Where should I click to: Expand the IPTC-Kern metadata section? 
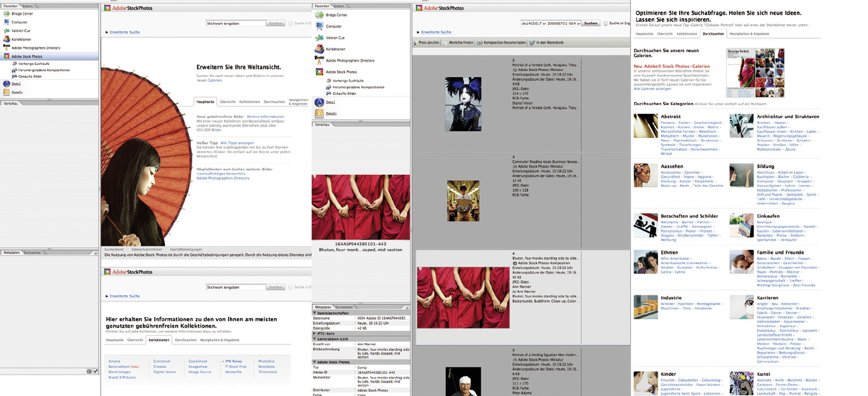316,334
